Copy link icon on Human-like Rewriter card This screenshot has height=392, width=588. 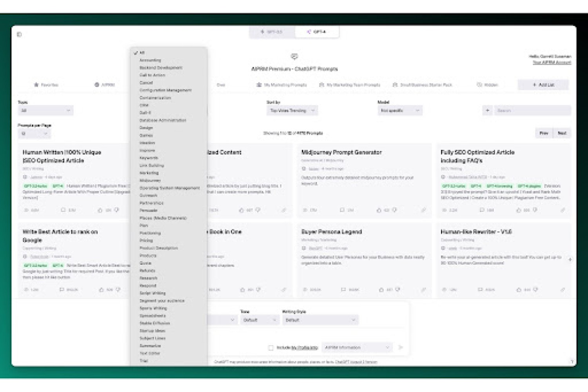coord(563,290)
